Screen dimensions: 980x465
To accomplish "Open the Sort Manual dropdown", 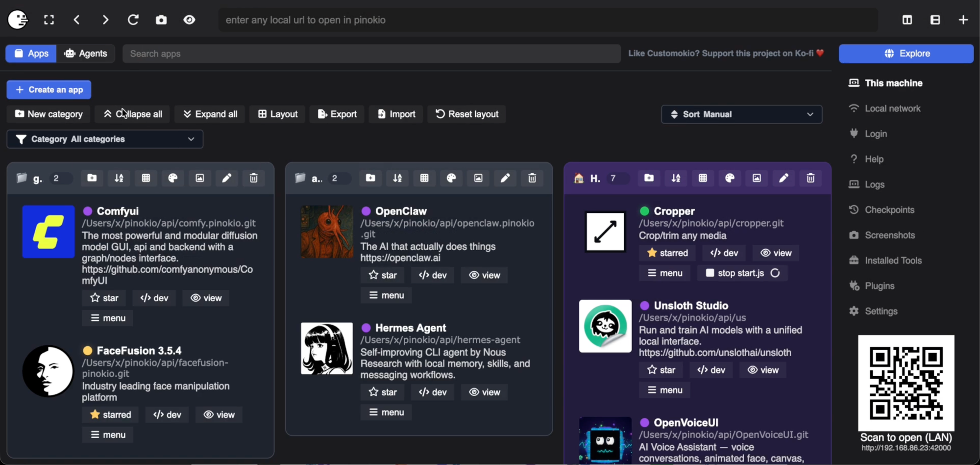I will tap(741, 114).
